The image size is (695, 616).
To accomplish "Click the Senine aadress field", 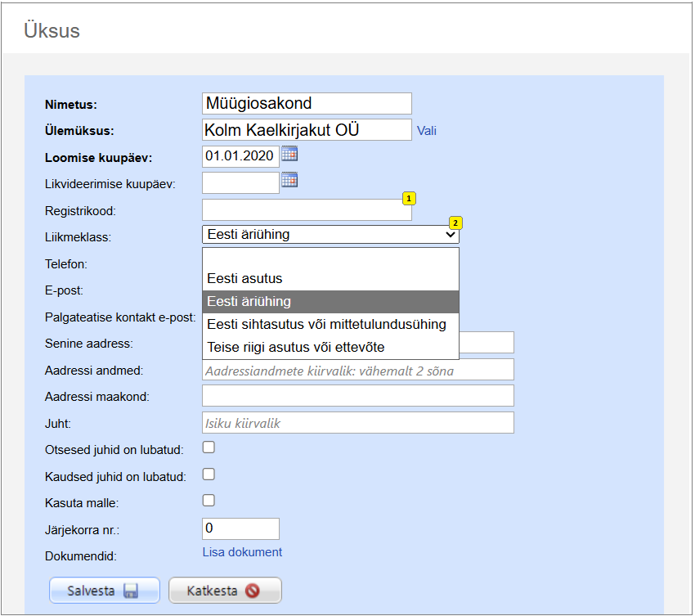I will coord(486,343).
